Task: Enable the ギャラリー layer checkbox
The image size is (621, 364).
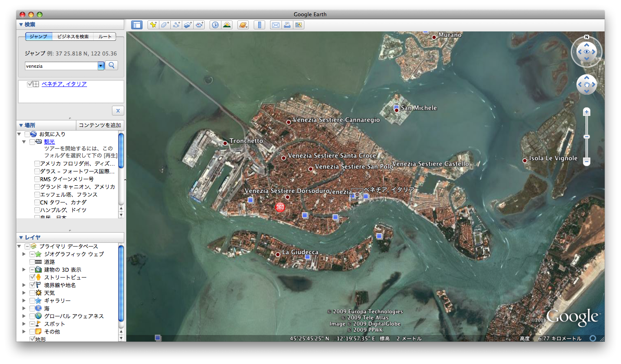Action: [32, 300]
